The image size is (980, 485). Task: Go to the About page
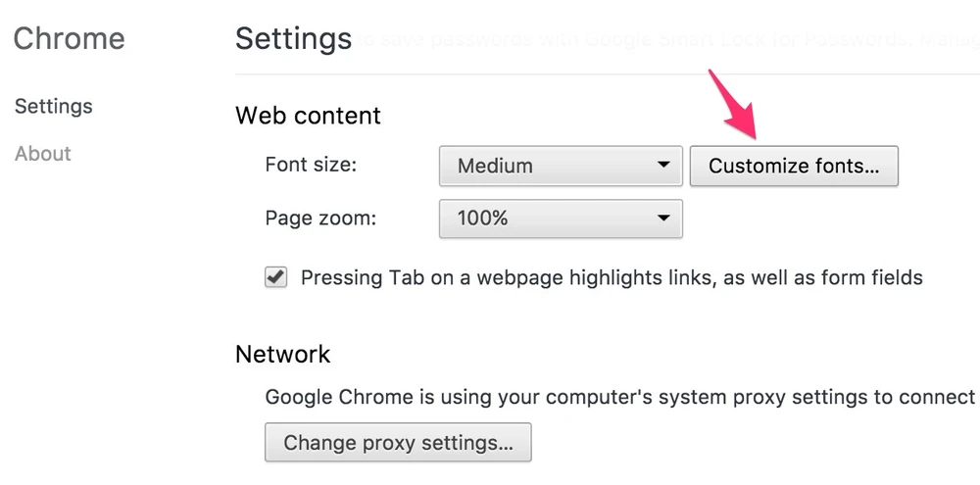click(x=43, y=154)
